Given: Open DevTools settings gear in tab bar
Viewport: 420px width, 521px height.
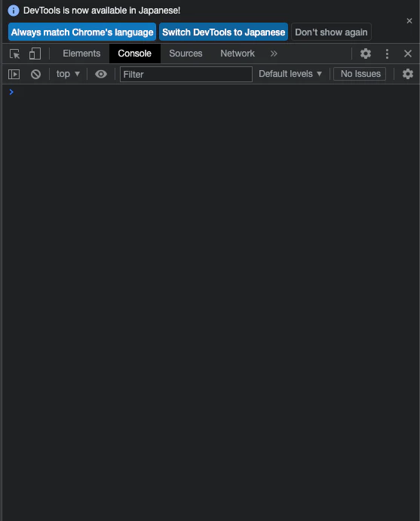Looking at the screenshot, I should [x=366, y=54].
